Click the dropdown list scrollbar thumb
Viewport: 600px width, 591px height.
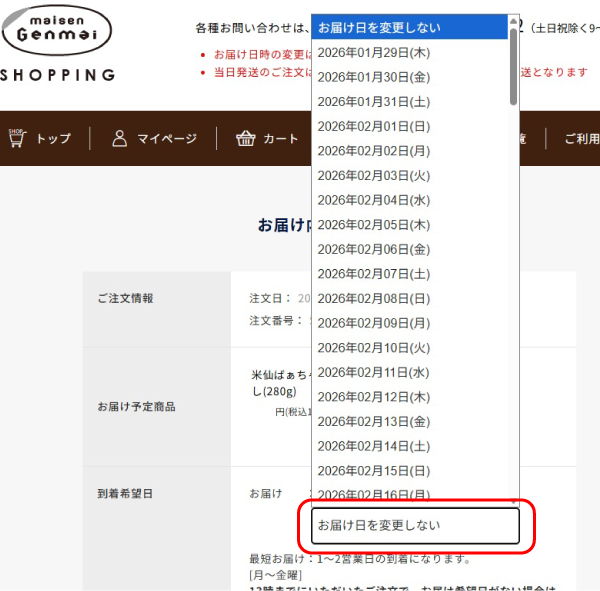tap(513, 66)
